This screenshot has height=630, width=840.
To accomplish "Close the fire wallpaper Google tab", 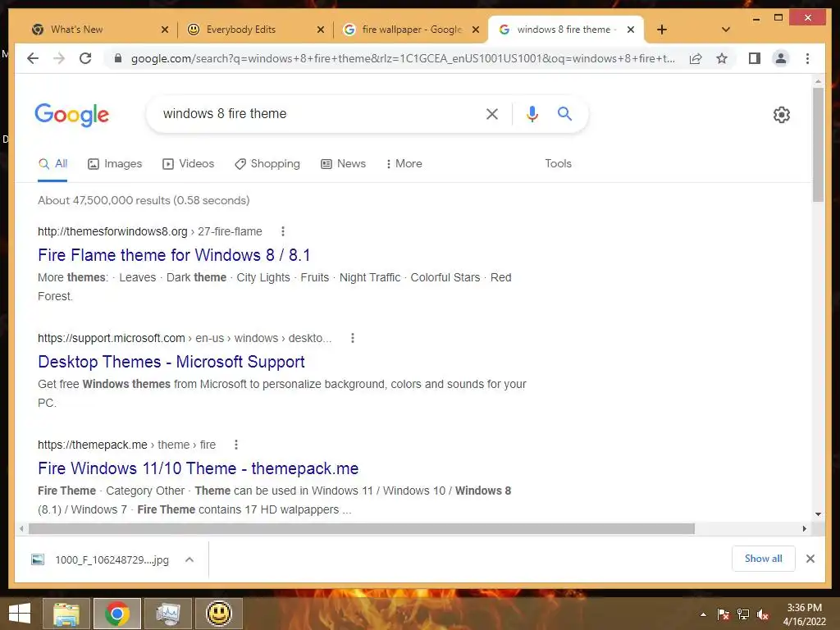I will (475, 30).
